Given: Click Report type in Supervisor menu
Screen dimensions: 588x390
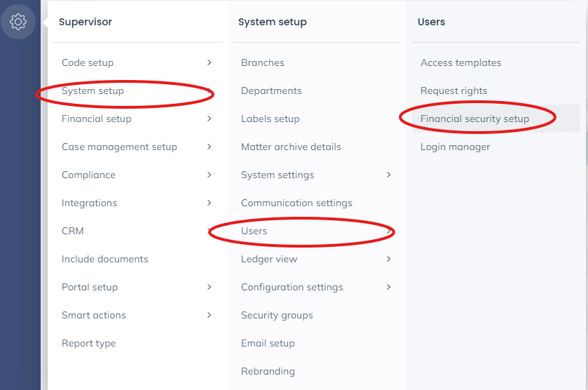Looking at the screenshot, I should point(88,343).
